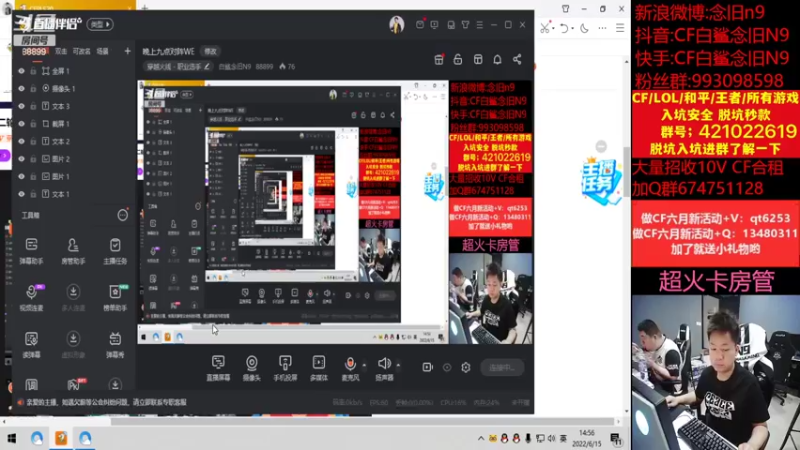800x450 pixels.
Task: Toggle visibility of the 文本 1 layer
Action: point(21,194)
